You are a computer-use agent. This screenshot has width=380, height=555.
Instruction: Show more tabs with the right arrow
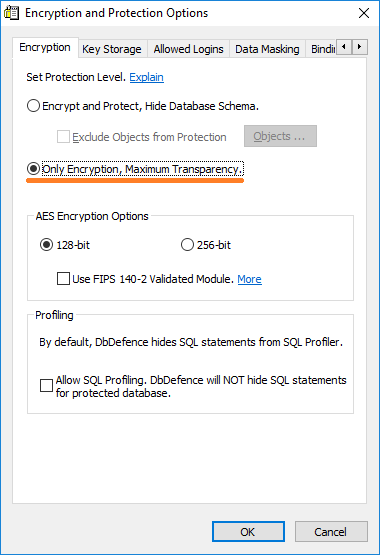(x=359, y=47)
